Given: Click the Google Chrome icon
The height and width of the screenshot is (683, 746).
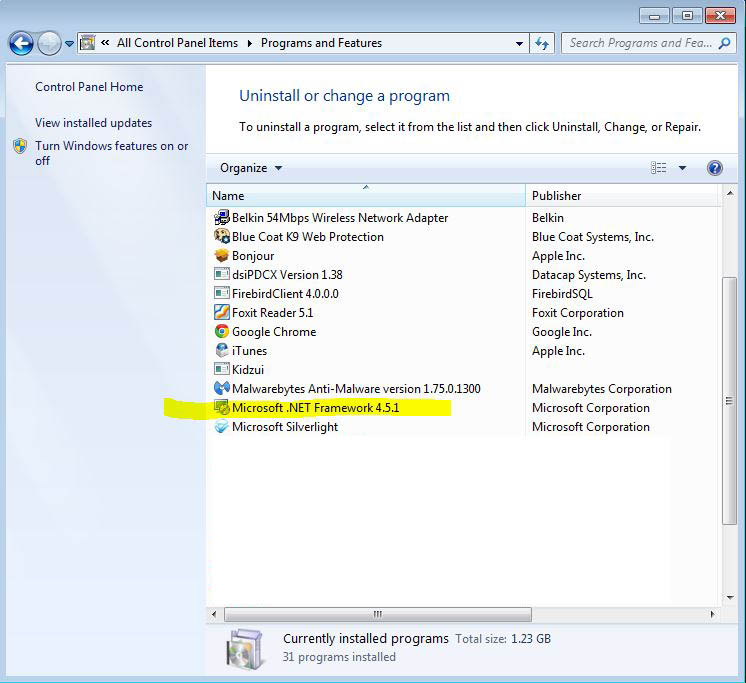Looking at the screenshot, I should point(222,332).
